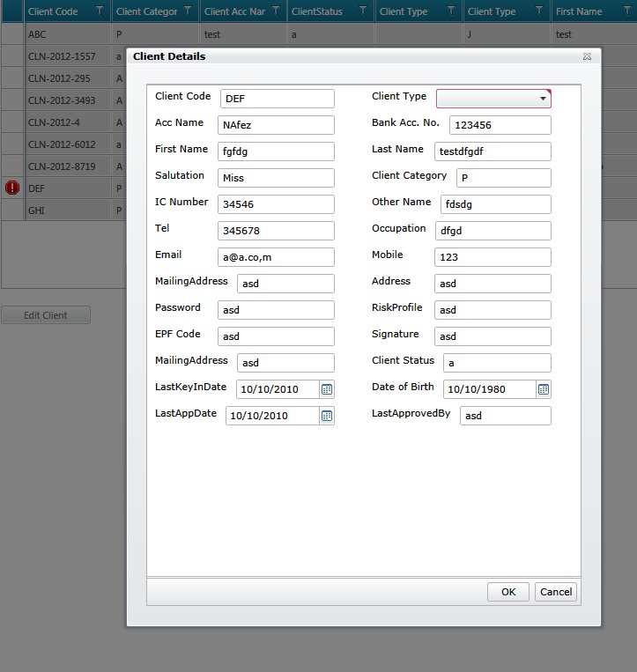The image size is (637, 672).
Task: Select the CLN-2012-3493 grid row
Action: pyautogui.click(x=64, y=100)
